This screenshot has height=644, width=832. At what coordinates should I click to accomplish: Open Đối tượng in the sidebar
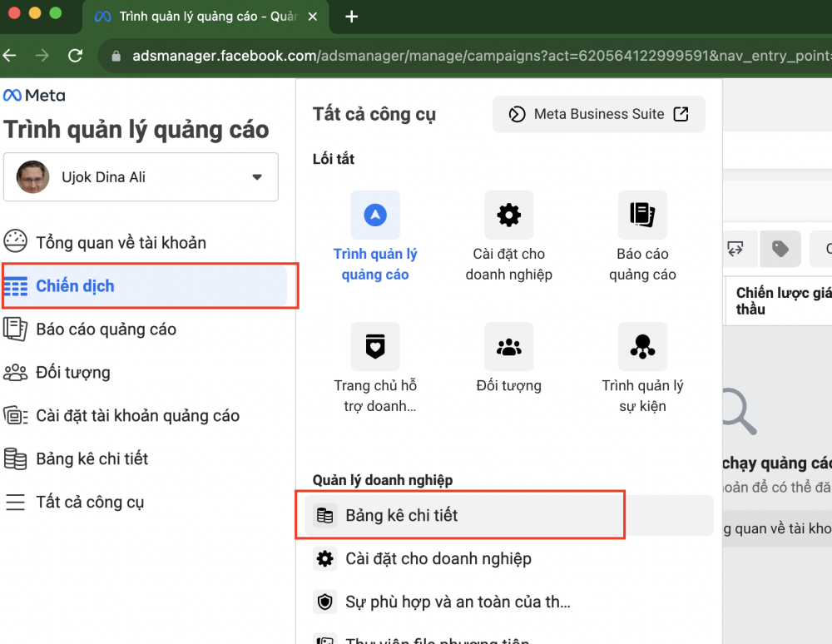click(x=73, y=373)
